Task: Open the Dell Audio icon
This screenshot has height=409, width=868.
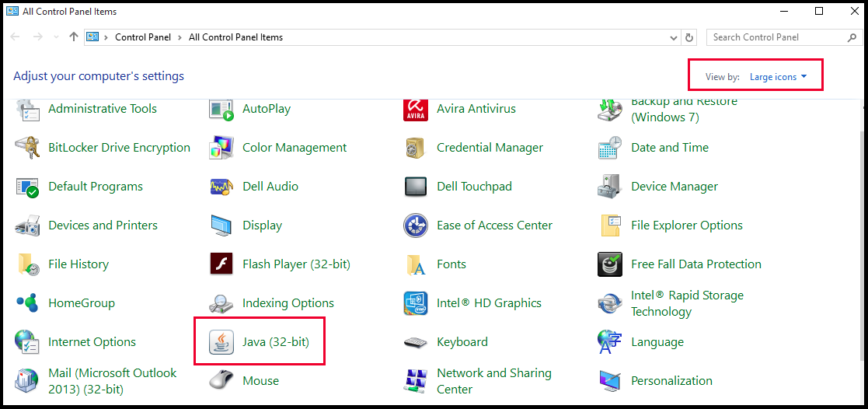Action: 221,187
